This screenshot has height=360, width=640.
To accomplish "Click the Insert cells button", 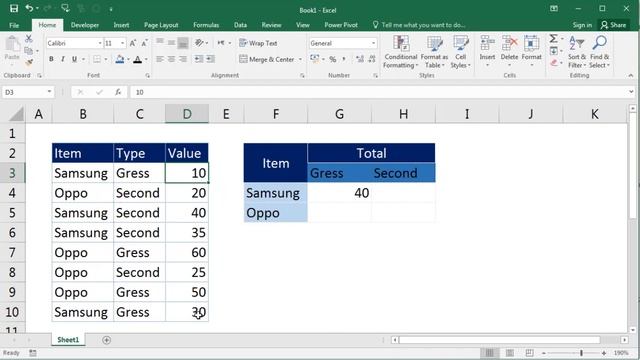I will point(487,51).
